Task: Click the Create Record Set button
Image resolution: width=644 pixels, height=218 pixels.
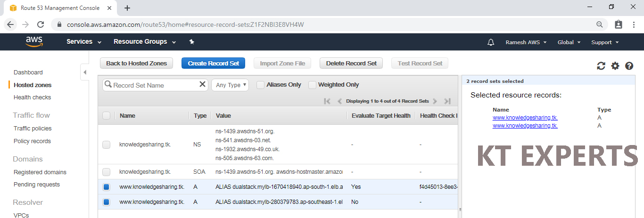Action: tap(213, 63)
